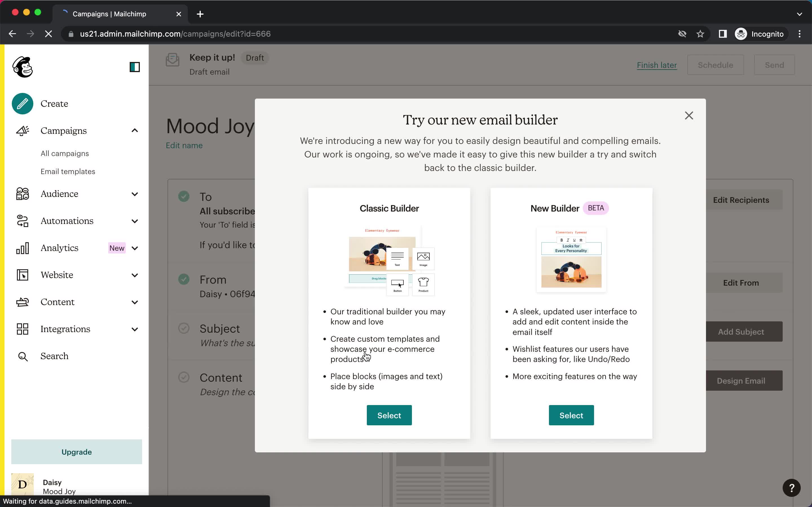Click the Upgrade button in sidebar
This screenshot has height=507, width=812.
pyautogui.click(x=77, y=452)
